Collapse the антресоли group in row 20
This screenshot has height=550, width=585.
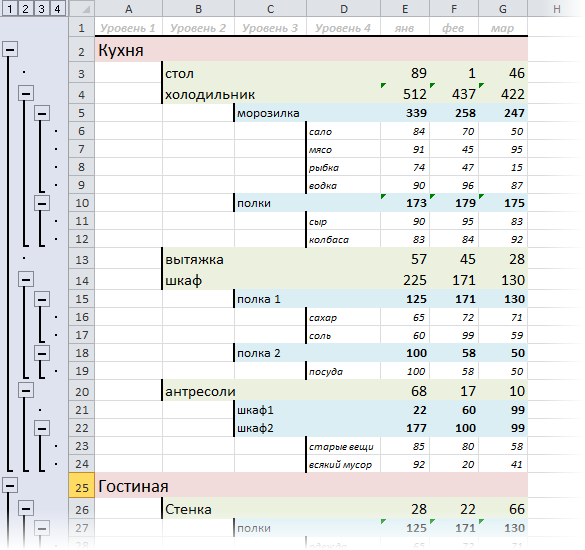26,391
